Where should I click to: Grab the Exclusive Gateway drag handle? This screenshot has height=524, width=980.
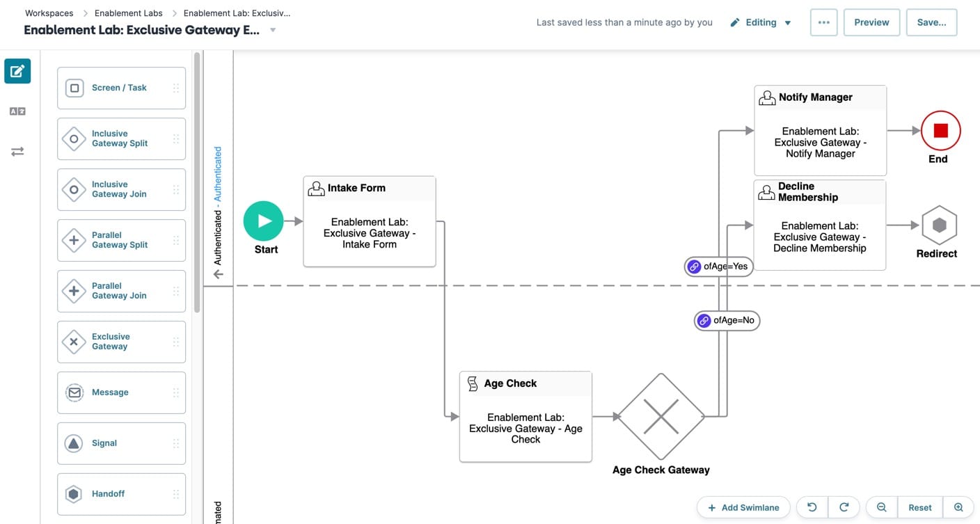pyautogui.click(x=175, y=342)
